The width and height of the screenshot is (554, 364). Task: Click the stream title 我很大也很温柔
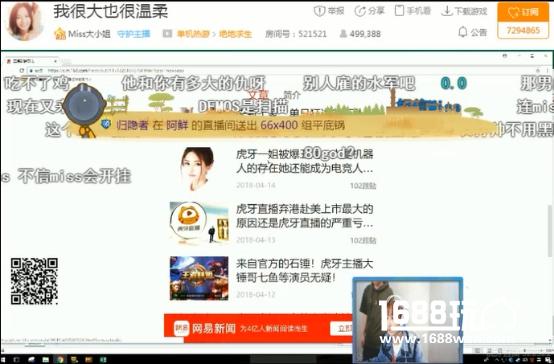pyautogui.click(x=111, y=11)
